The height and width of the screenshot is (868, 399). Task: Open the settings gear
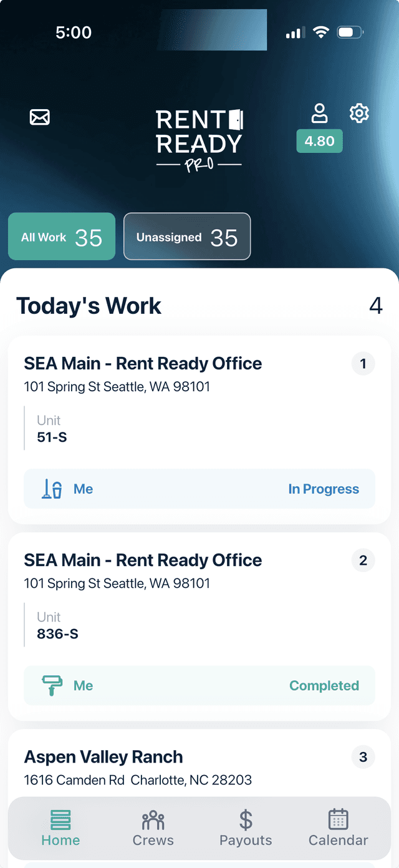tap(359, 113)
